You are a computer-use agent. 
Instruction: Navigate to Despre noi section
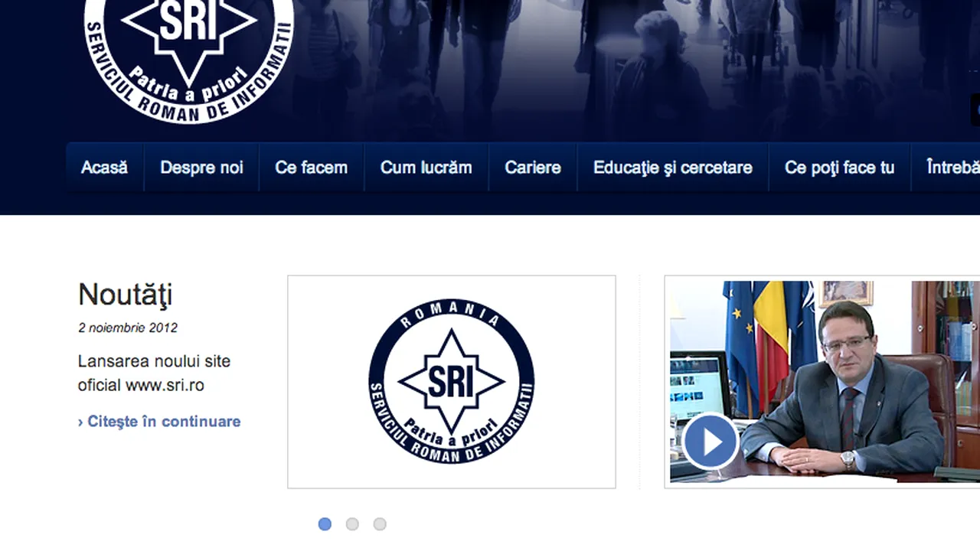201,168
